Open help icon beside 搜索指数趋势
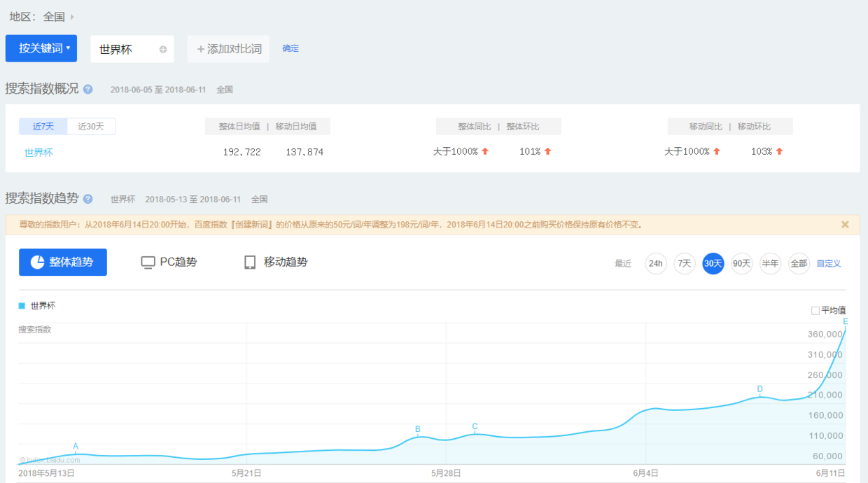This screenshot has width=868, height=483. coord(87,199)
